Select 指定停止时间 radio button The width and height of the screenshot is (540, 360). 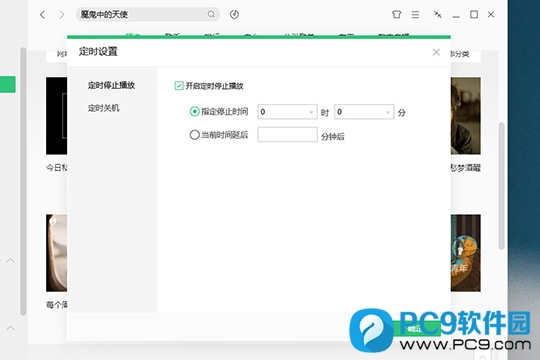click(x=195, y=112)
